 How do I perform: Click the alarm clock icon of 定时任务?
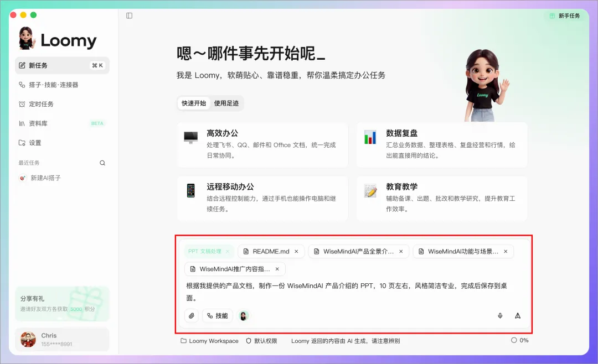tap(22, 104)
